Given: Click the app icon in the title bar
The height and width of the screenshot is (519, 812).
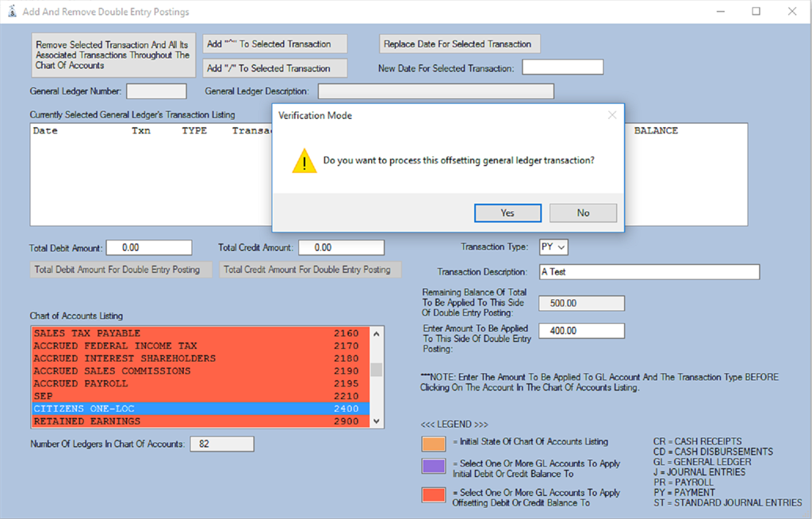Looking at the screenshot, I should coord(12,11).
